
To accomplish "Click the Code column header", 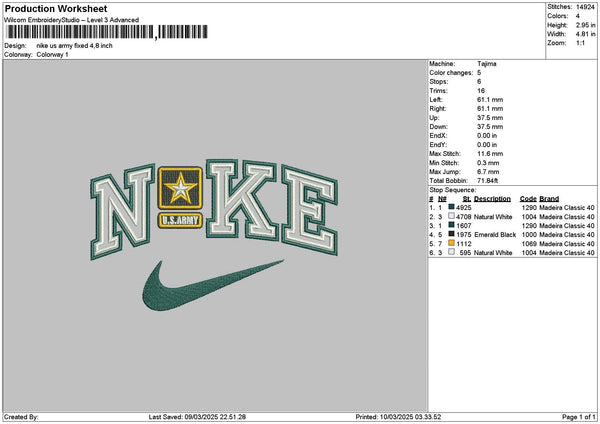I will click(528, 199).
